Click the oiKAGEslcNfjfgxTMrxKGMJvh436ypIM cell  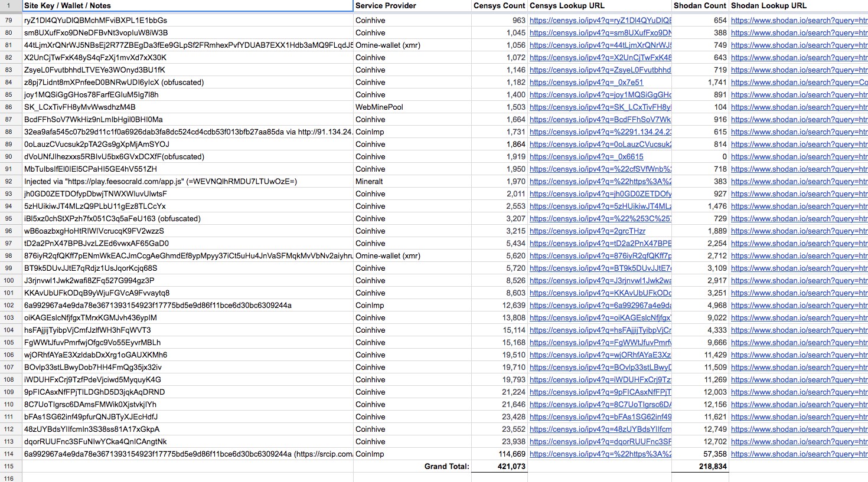pyautogui.click(x=188, y=317)
